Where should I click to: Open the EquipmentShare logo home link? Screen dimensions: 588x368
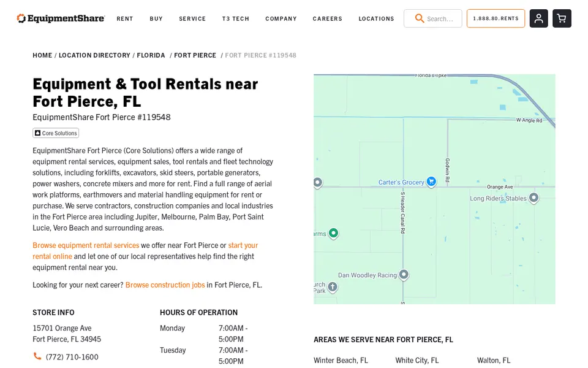click(x=61, y=18)
